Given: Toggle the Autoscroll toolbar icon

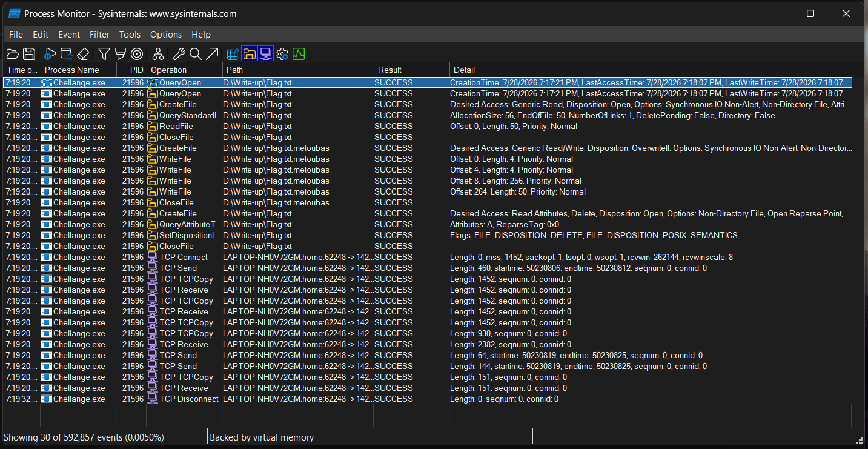Looking at the screenshot, I should click(67, 54).
